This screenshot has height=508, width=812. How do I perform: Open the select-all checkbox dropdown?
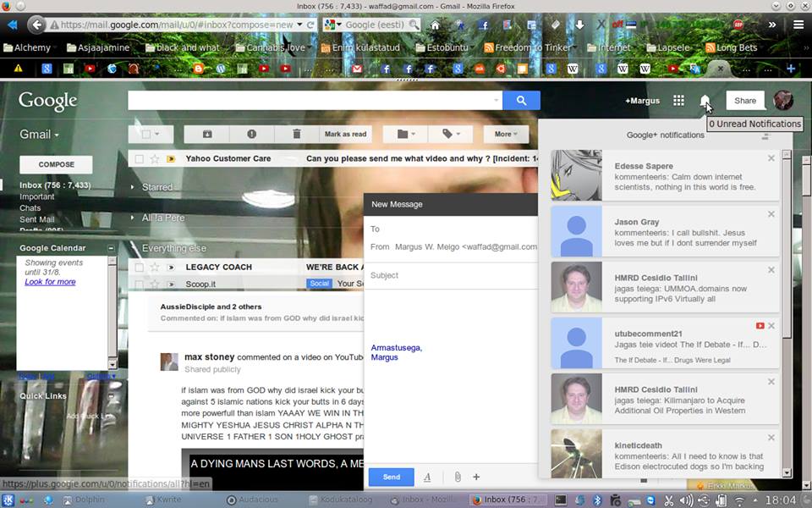point(151,134)
